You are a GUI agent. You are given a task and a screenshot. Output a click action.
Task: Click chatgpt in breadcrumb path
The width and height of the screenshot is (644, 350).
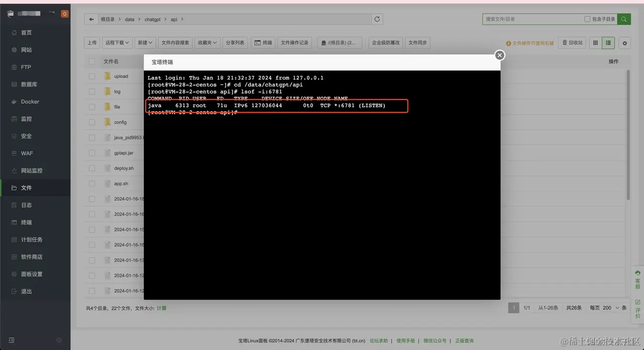tap(152, 19)
